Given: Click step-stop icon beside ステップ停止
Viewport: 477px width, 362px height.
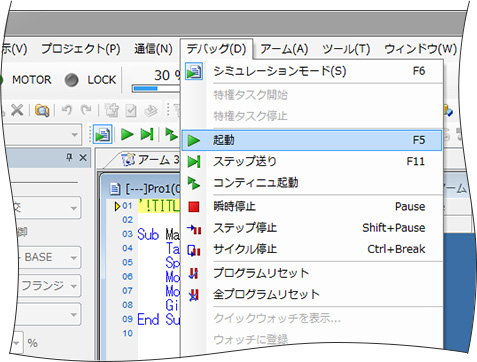Looking at the screenshot, I should [194, 229].
